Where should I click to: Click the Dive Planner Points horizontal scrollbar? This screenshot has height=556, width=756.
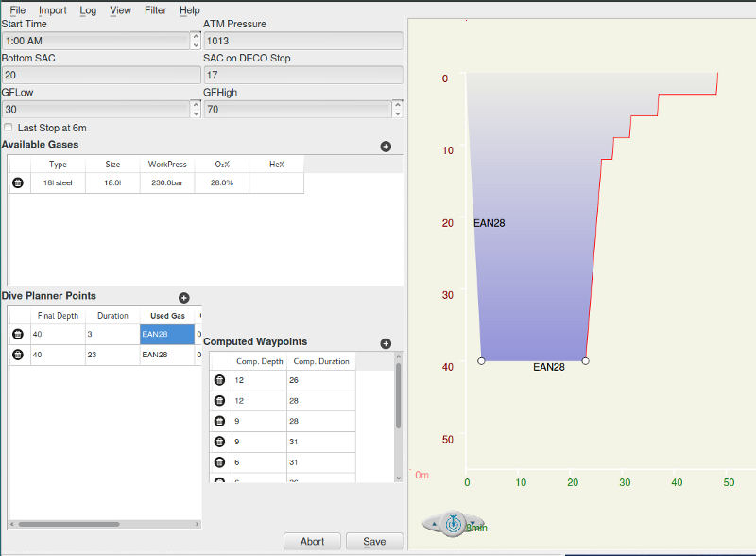pyautogui.click(x=66, y=523)
